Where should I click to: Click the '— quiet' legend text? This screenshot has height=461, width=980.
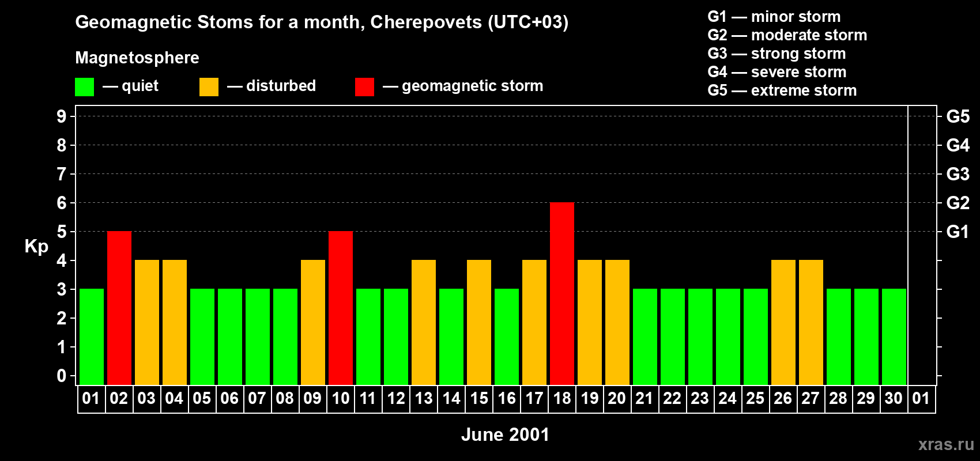click(x=130, y=86)
